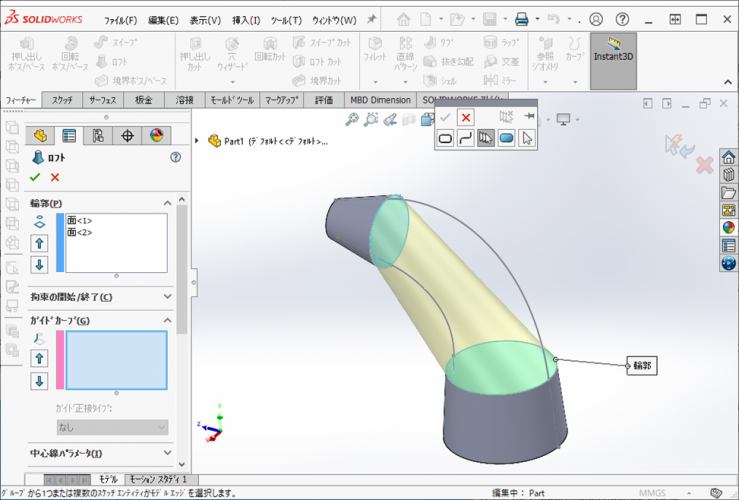Switch to the スケッチ tab
This screenshot has width=739, height=500.
(x=62, y=100)
